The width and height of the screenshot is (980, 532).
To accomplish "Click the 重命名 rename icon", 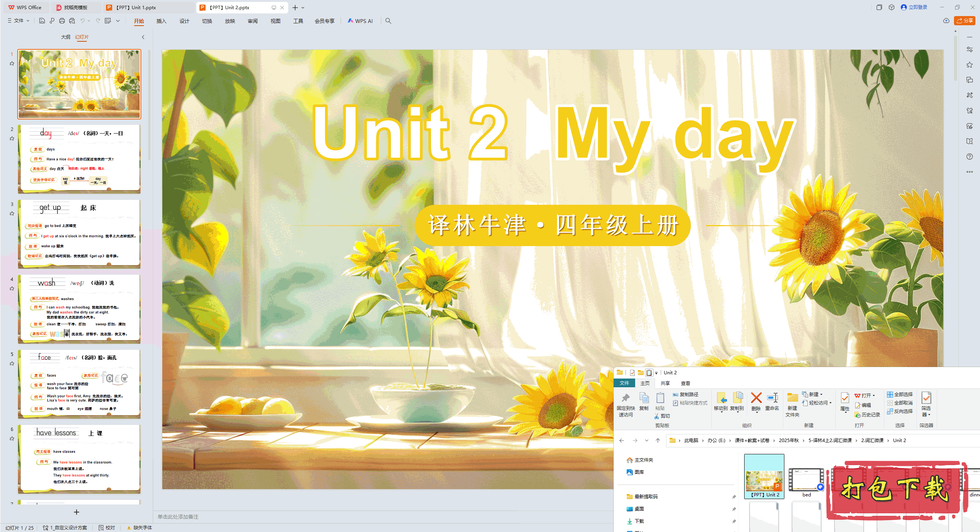I will point(772,400).
